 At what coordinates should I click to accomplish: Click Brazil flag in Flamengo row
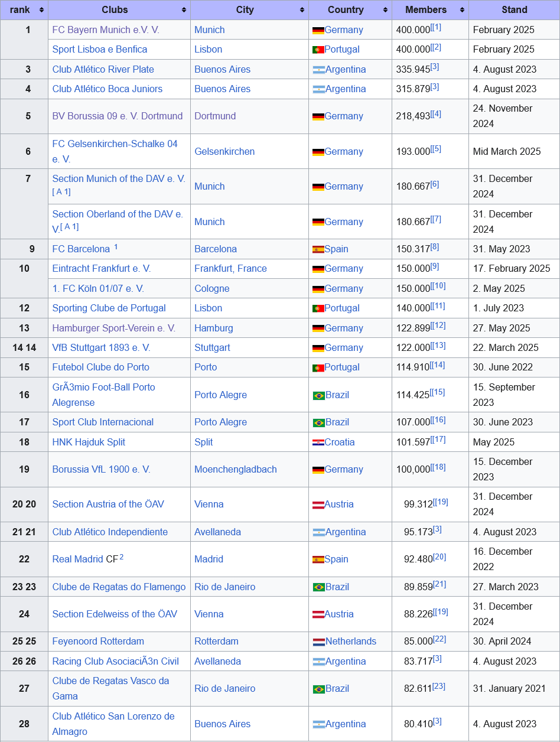click(x=318, y=587)
